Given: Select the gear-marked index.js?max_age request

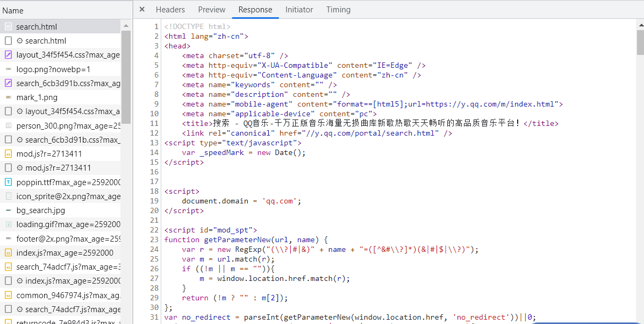Looking at the screenshot, I should (x=60, y=281).
